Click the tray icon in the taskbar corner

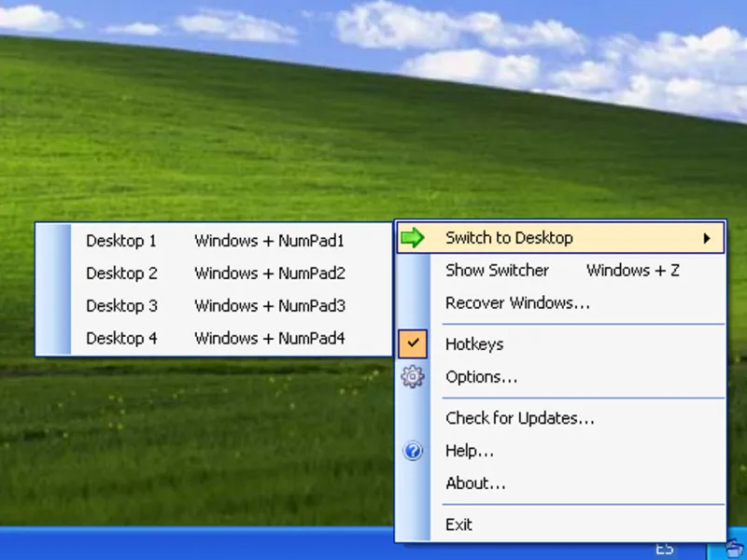click(736, 550)
